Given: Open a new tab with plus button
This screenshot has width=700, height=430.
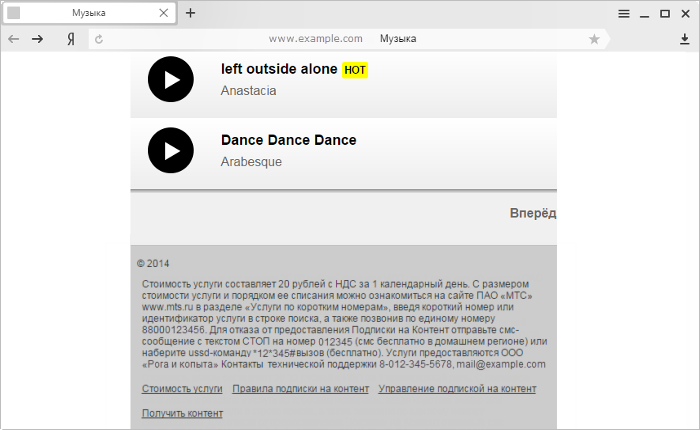Looking at the screenshot, I should (x=191, y=13).
